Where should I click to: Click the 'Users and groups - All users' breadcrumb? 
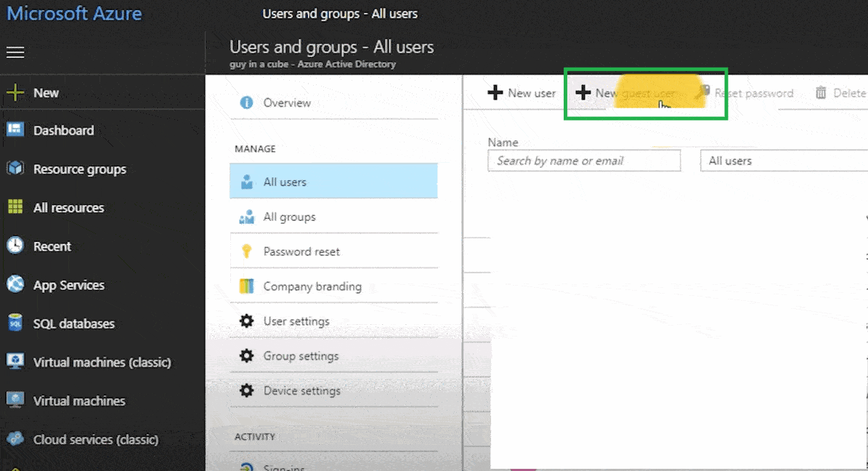tap(340, 13)
